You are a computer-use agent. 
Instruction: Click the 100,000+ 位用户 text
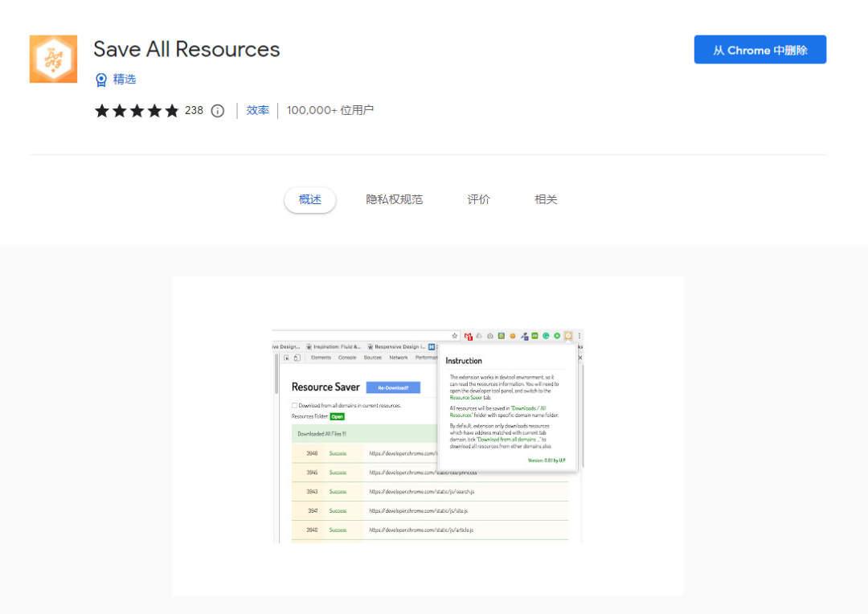click(x=330, y=110)
